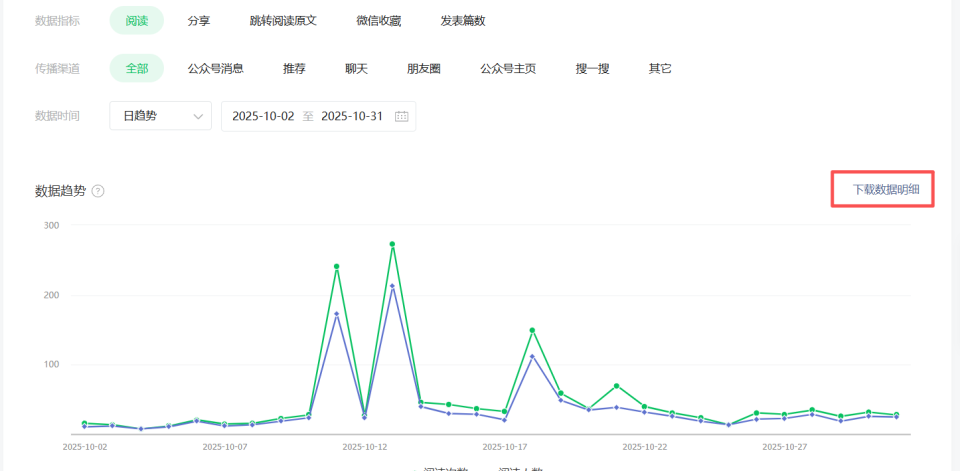Choose 公众号主页 channel filter

[508, 69]
